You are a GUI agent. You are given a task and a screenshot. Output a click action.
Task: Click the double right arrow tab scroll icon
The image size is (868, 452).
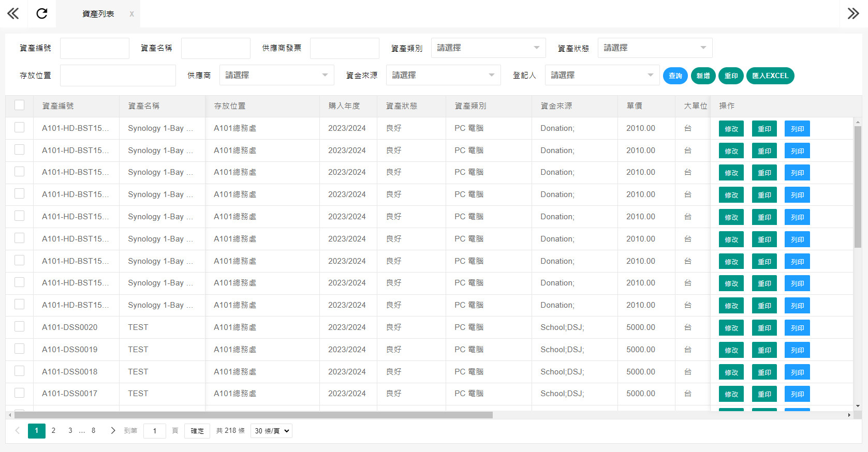click(x=853, y=13)
